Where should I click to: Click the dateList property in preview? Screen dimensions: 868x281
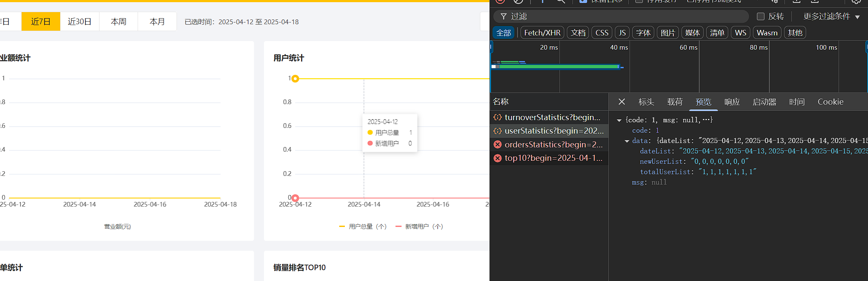[x=754, y=151]
